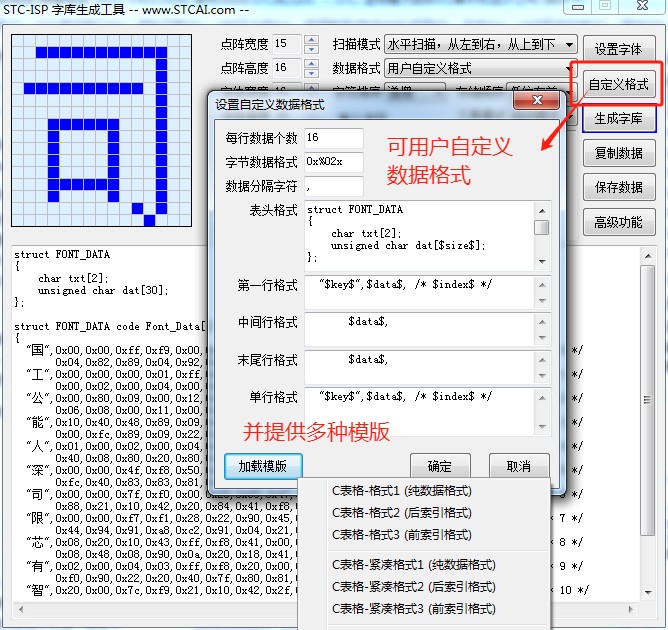The height and width of the screenshot is (630, 668).
Task: Click up arrow of 第一行格式 scrollbar
Action: [542, 285]
